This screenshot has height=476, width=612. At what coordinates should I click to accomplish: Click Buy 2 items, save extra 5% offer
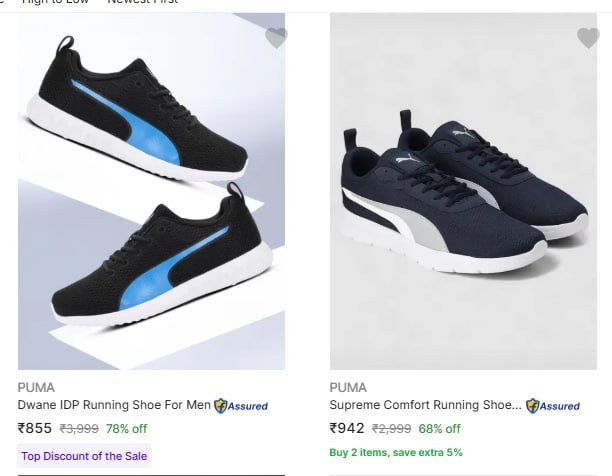pyautogui.click(x=396, y=452)
